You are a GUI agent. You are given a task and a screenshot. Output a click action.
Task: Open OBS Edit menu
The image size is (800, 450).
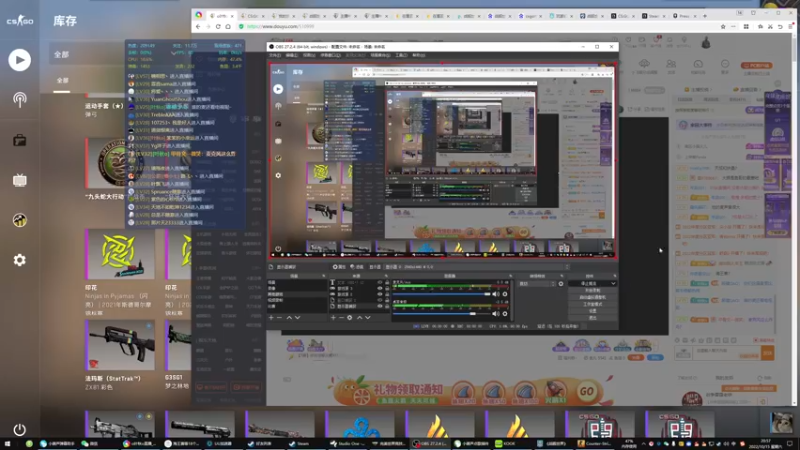point(291,55)
